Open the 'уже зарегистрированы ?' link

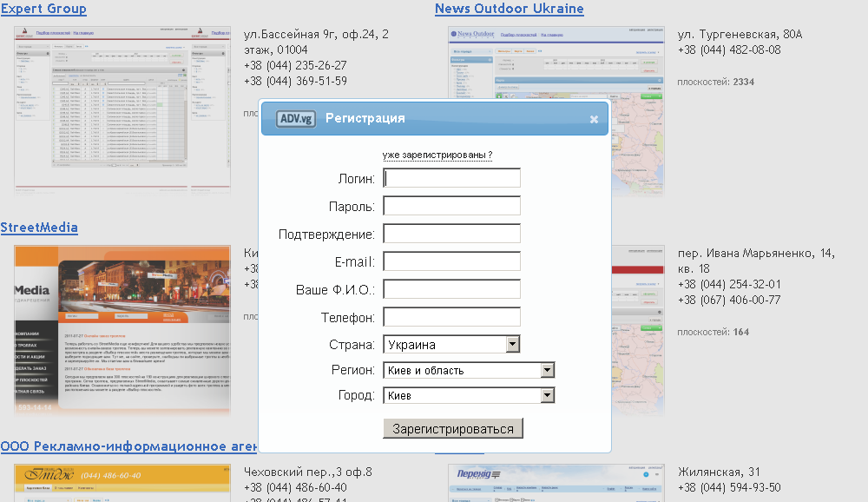pos(437,155)
